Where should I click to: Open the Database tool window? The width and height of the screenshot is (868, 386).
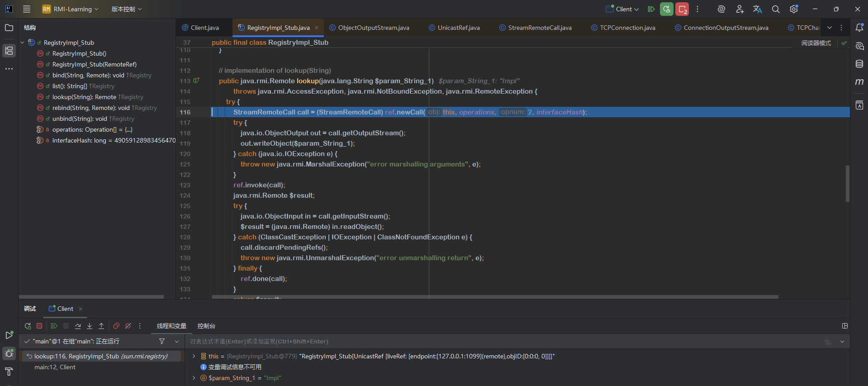pyautogui.click(x=859, y=64)
